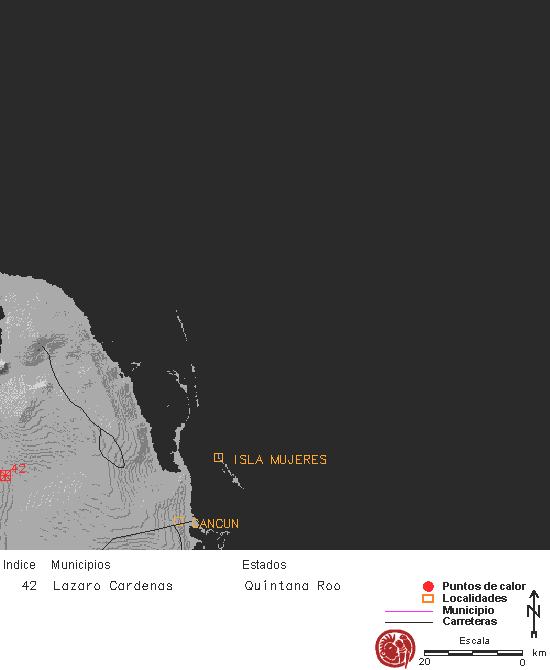Click the red Puntos de calor legend dot

[x=428, y=587]
